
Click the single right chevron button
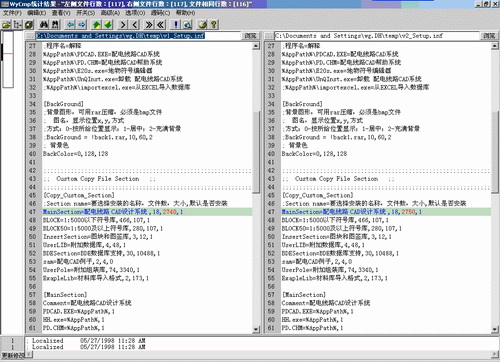[123, 25]
